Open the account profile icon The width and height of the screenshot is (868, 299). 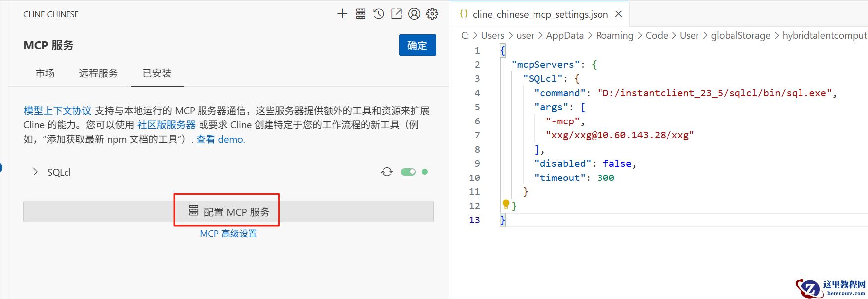(414, 14)
